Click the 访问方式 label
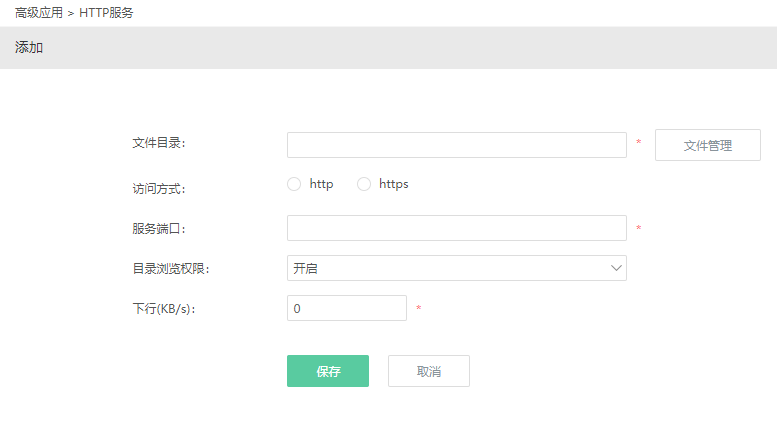Screen dimensions: 777x440 tap(158, 188)
